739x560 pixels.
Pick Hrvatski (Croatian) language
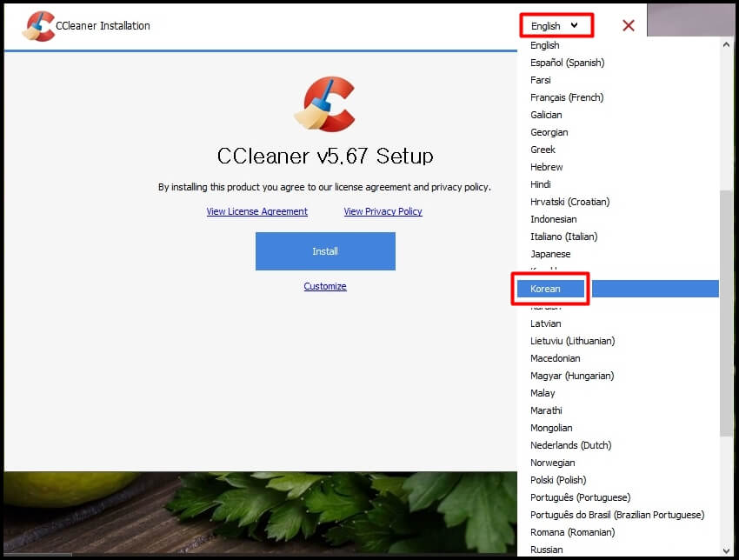click(618, 202)
